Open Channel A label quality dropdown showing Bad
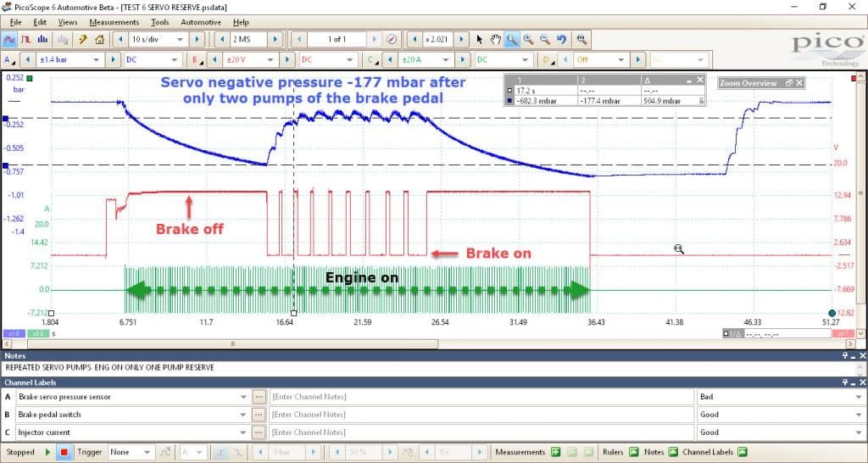The image size is (868, 463). click(781, 397)
